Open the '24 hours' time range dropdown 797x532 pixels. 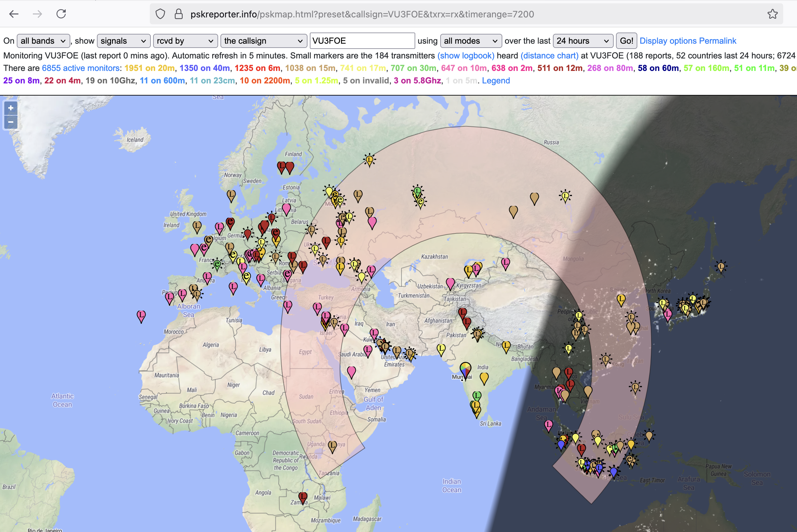(583, 41)
